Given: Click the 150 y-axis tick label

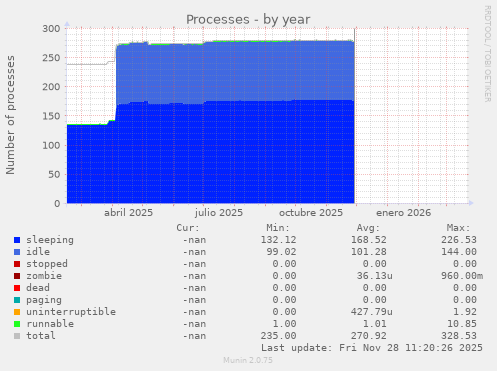Looking at the screenshot, I should (51, 116).
